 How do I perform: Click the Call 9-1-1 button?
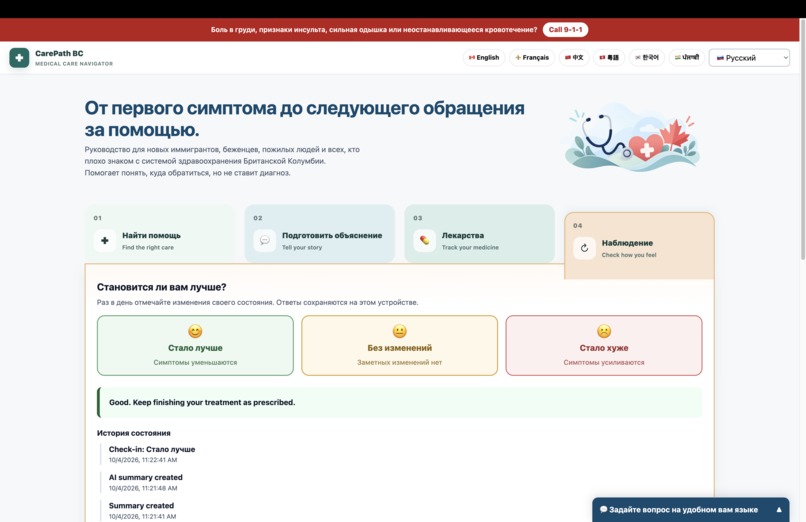(x=565, y=29)
